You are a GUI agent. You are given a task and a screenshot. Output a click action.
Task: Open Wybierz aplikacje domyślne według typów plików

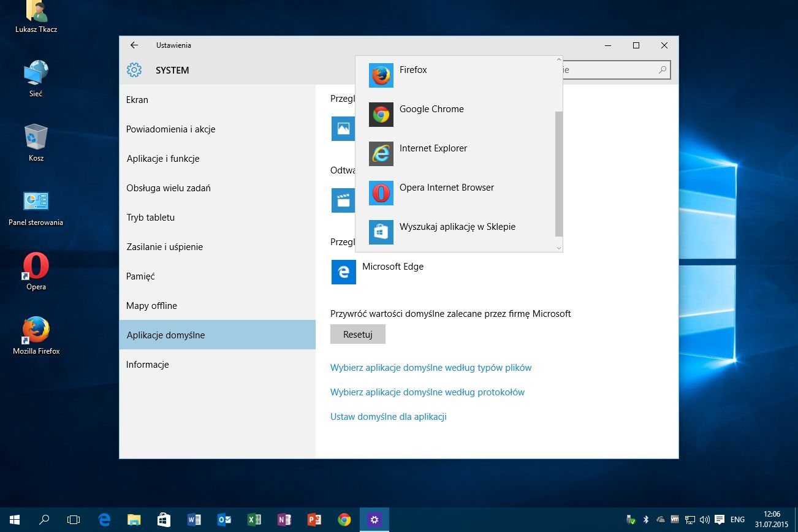tap(431, 368)
